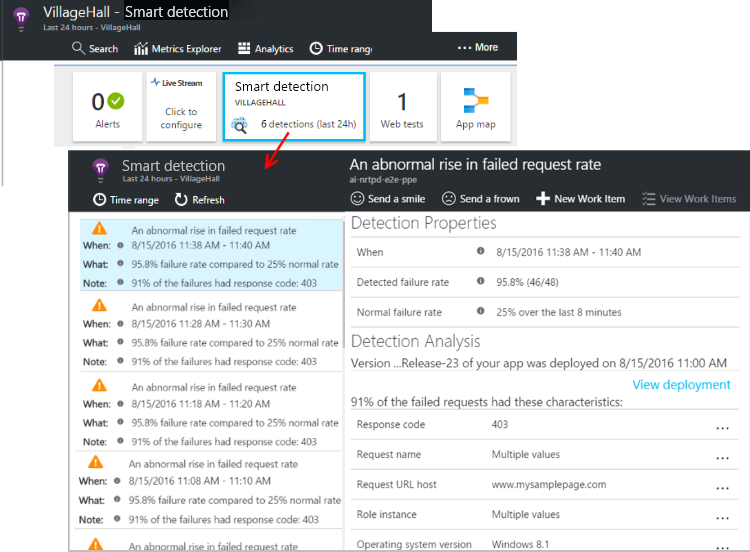Click the Live Stream pulse icon
The height and width of the screenshot is (552, 750).
point(155,82)
